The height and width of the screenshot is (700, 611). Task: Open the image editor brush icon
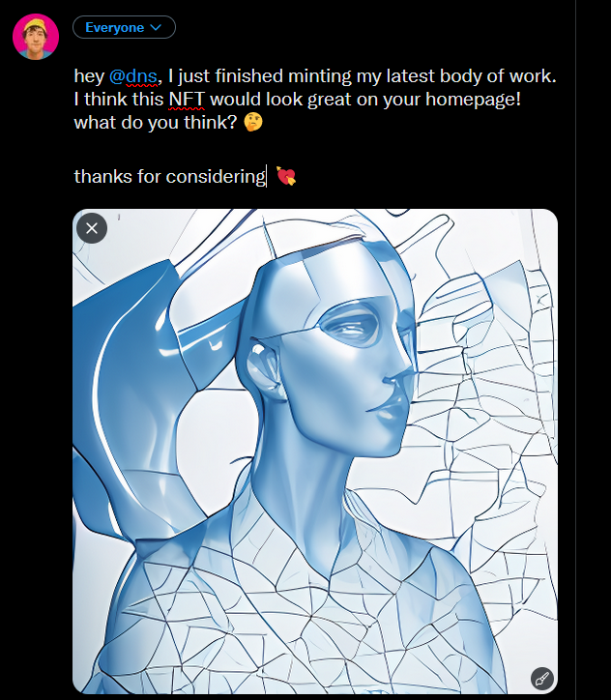[541, 678]
